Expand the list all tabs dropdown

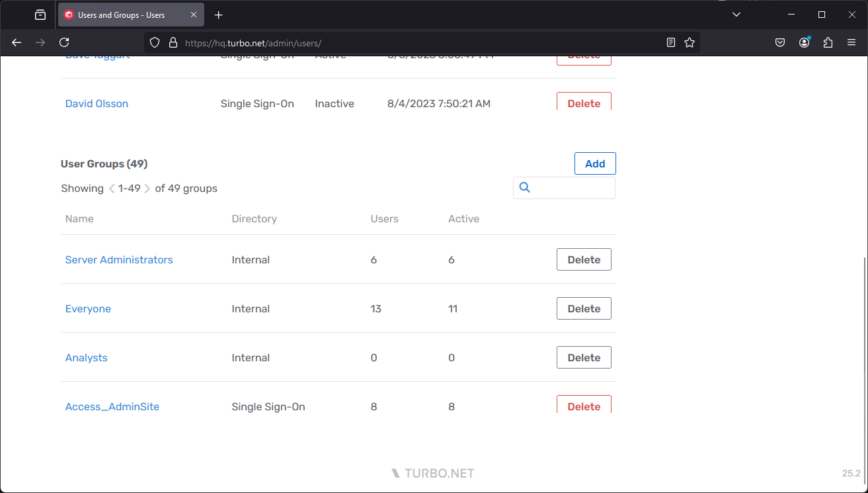click(736, 15)
